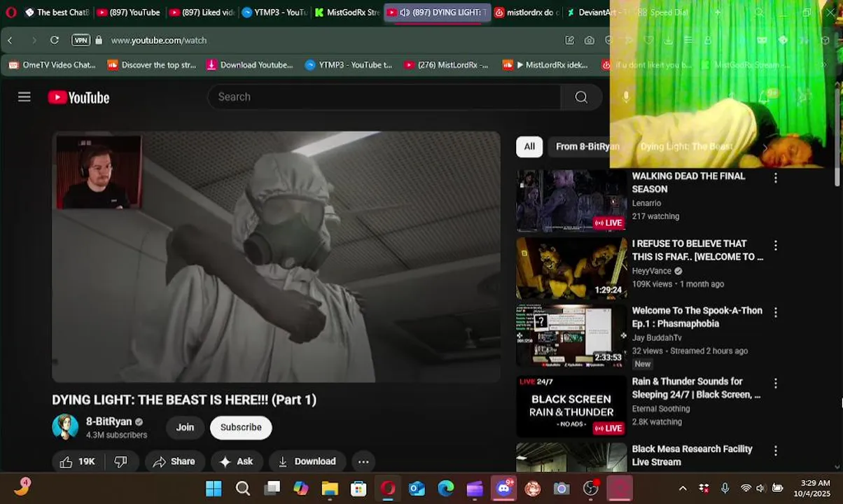Open options for Black Mesa Research Facility stream
Viewport: 843px width, 504px height.
pos(775,451)
